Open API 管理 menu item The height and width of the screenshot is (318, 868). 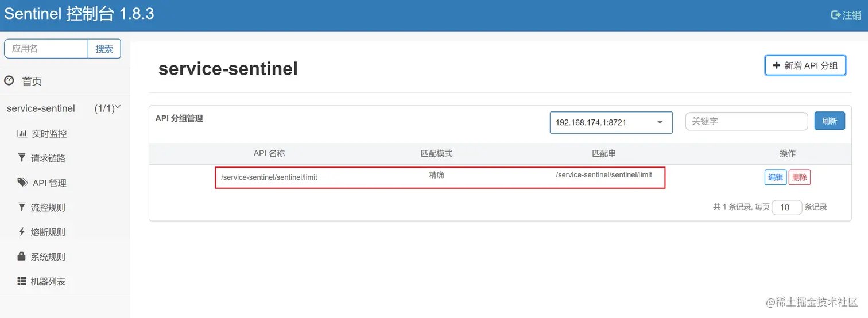tap(49, 183)
